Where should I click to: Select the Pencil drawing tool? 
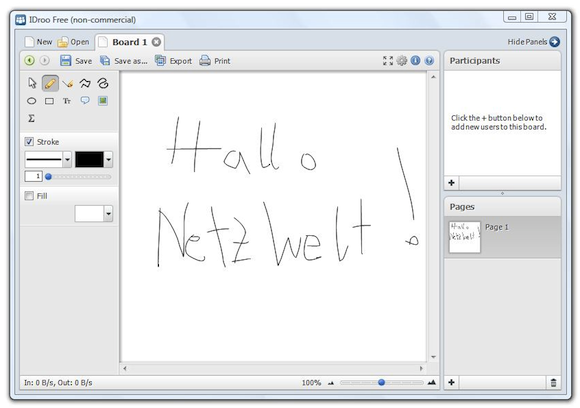pyautogui.click(x=50, y=83)
